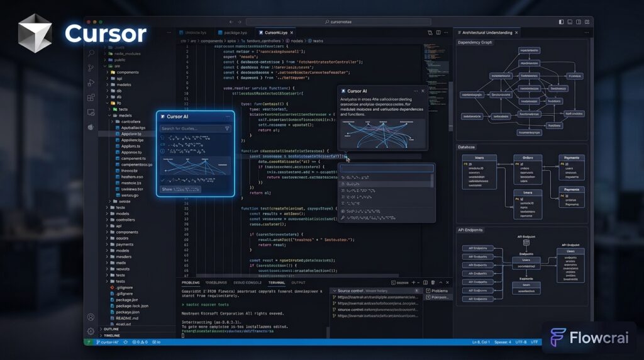Toggle the primary sidebar layout icon
Viewport: 644px width, 360px height.
tap(561, 22)
